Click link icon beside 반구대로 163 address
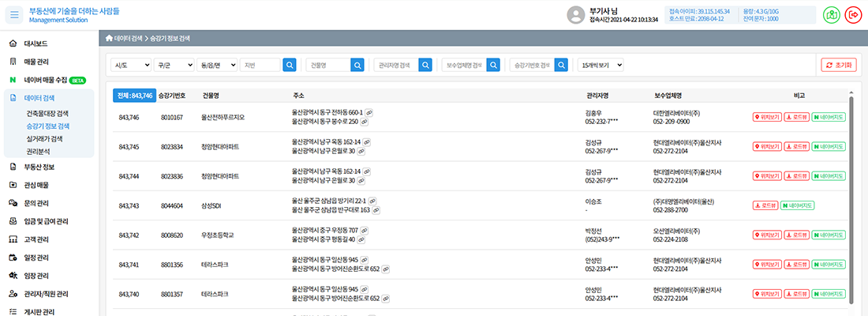 tap(376, 210)
